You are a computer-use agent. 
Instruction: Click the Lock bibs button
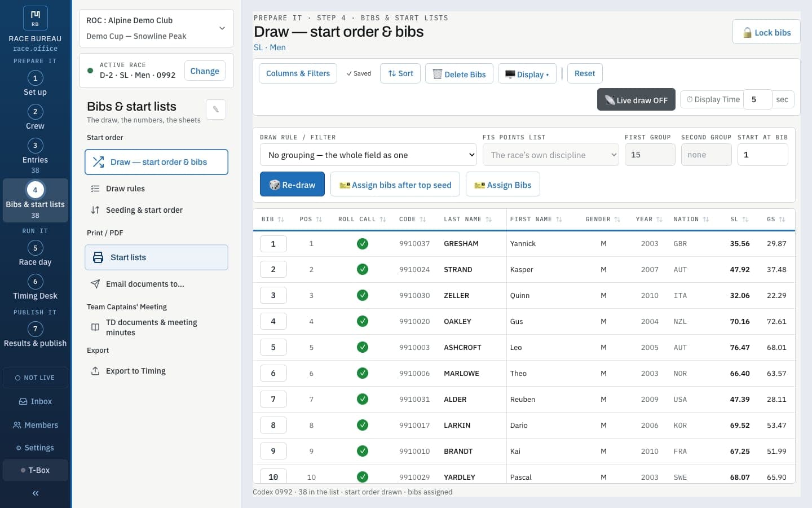click(766, 32)
